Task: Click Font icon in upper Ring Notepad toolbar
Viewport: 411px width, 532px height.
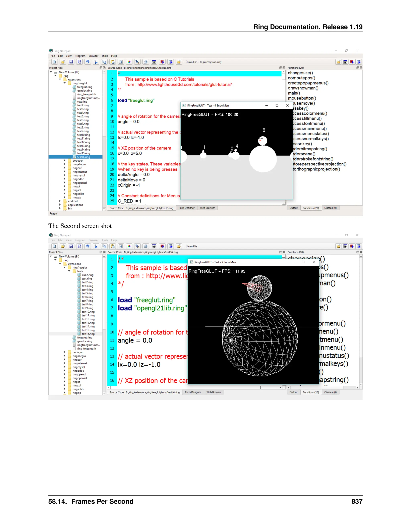Action: (x=121, y=62)
